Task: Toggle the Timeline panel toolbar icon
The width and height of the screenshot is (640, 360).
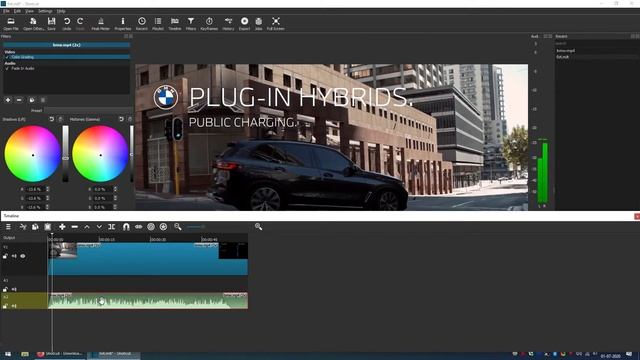Action: (x=175, y=24)
